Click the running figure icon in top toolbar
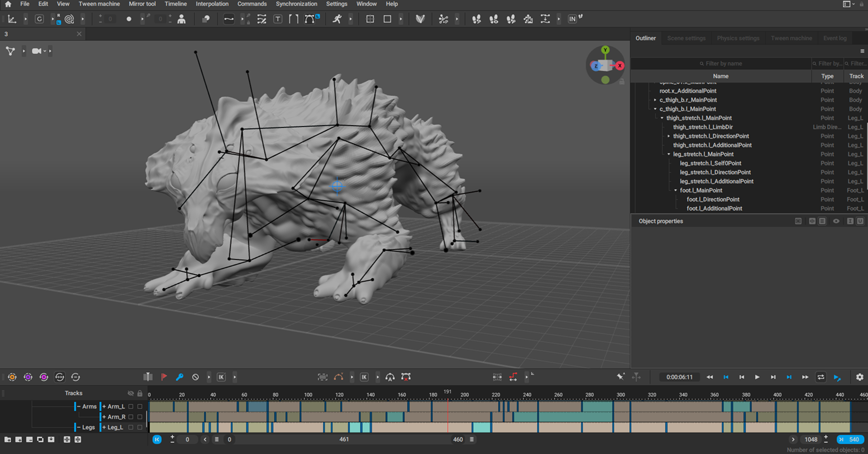 pos(337,19)
